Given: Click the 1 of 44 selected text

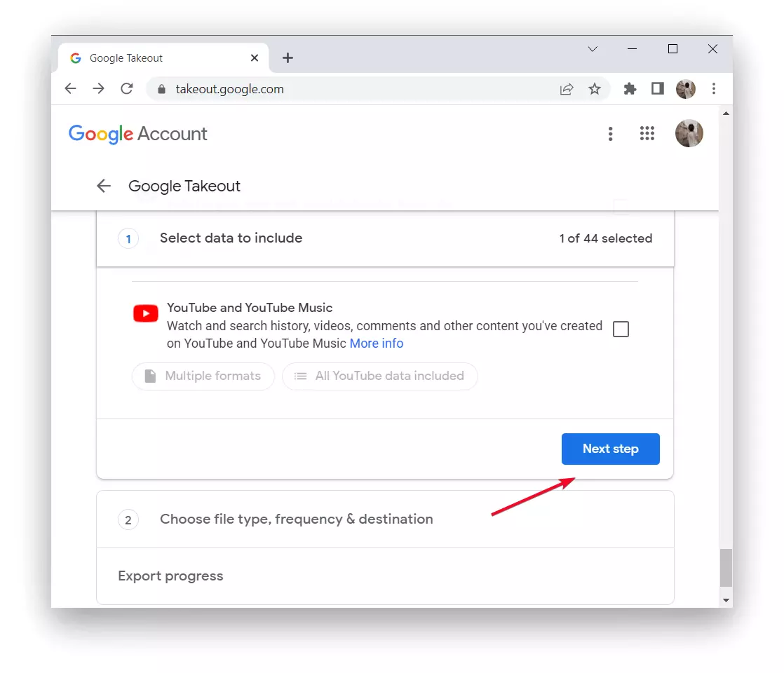Looking at the screenshot, I should click(x=605, y=238).
